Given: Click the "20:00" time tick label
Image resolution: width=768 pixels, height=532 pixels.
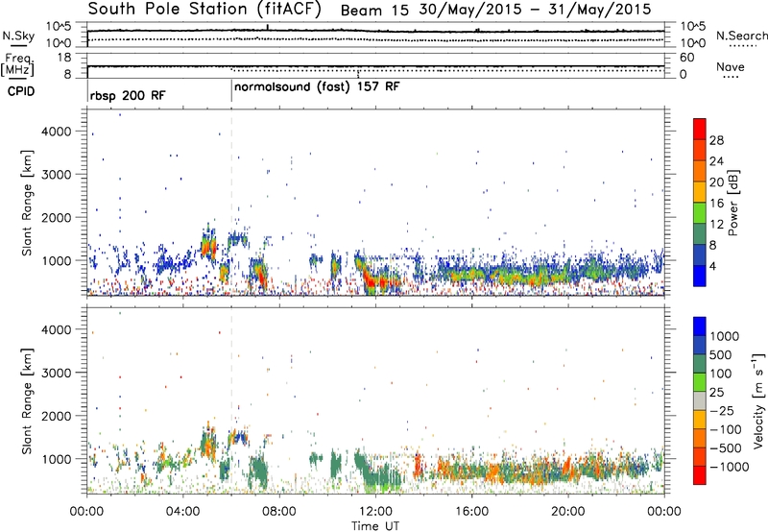Looking at the screenshot, I should pos(567,512).
